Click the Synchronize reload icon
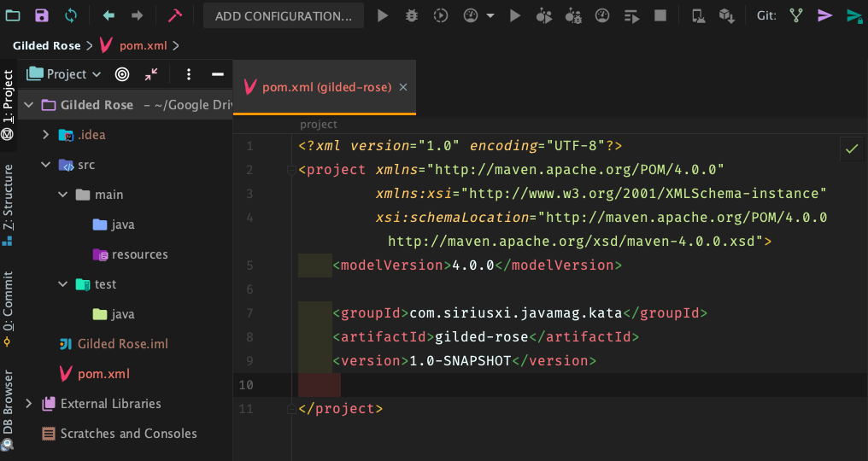The height and width of the screenshot is (461, 868). coord(71,15)
